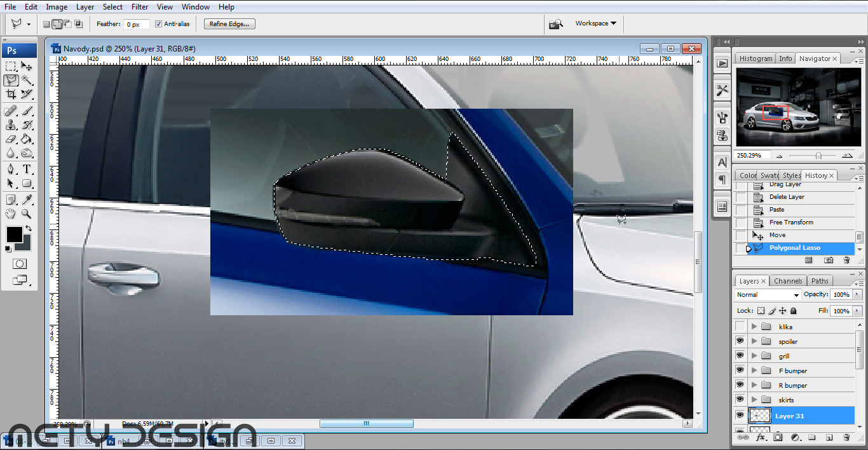This screenshot has width=868, height=450.
Task: Pick the Eyedropper tool
Action: 27,200
